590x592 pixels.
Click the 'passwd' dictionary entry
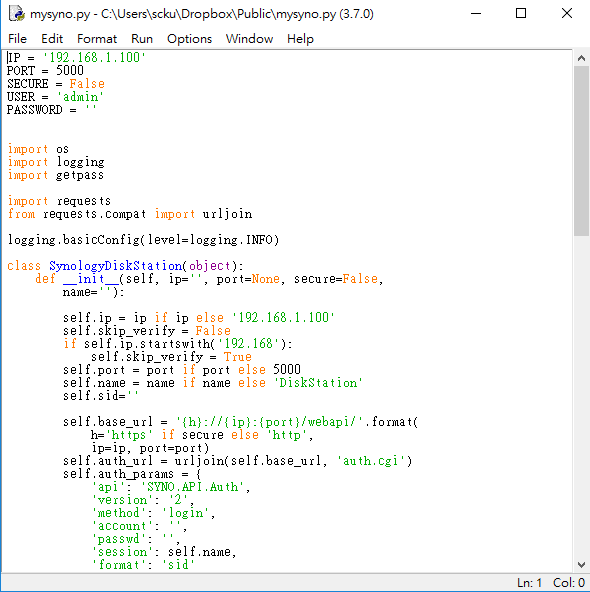pyautogui.click(x=136, y=539)
